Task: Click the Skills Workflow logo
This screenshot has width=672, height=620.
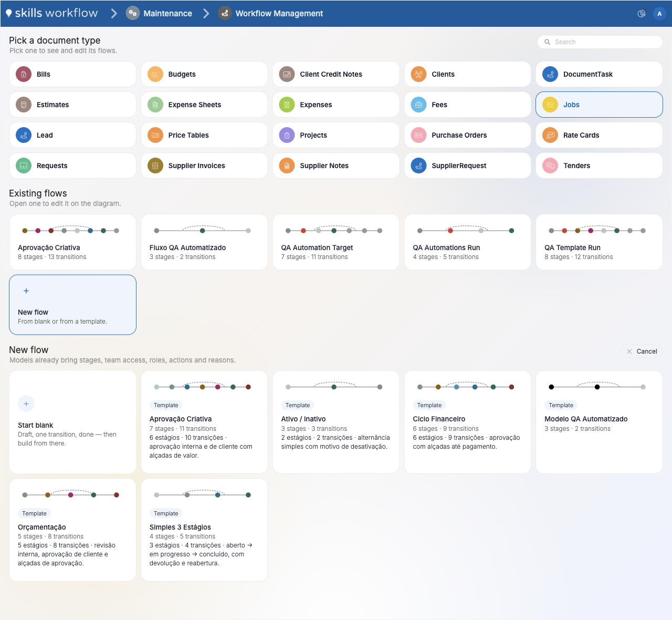Action: [x=51, y=13]
